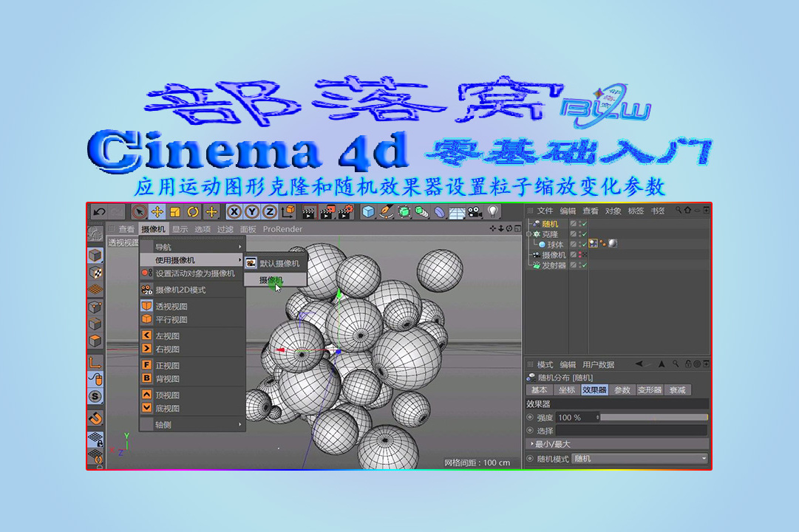Toggle the tweak mouse icon in sidebar
The image size is (799, 532).
tap(95, 380)
